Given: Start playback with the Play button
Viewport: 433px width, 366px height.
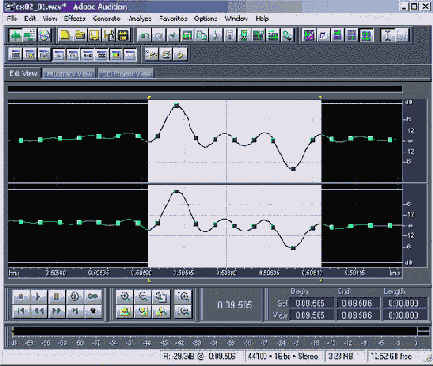Looking at the screenshot, I should 39,296.
